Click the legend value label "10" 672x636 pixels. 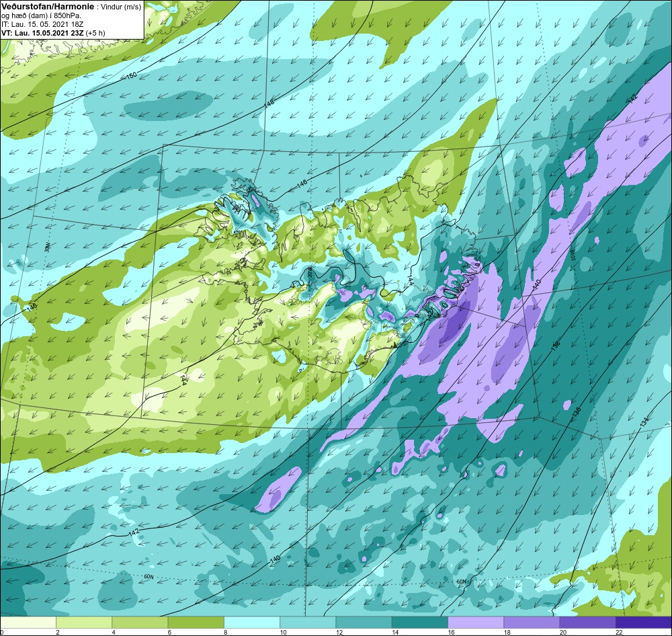[x=283, y=632]
